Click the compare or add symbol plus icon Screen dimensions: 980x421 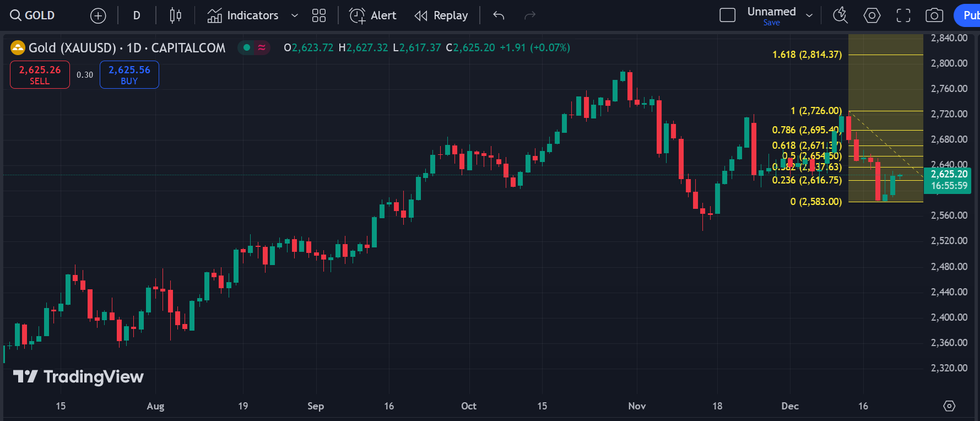pos(98,16)
